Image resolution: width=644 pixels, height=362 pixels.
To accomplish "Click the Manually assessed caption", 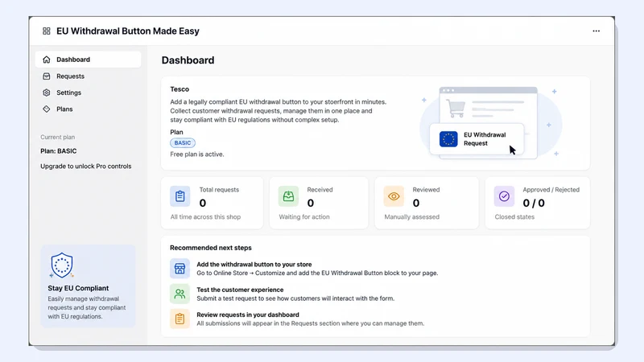I will pyautogui.click(x=411, y=216).
